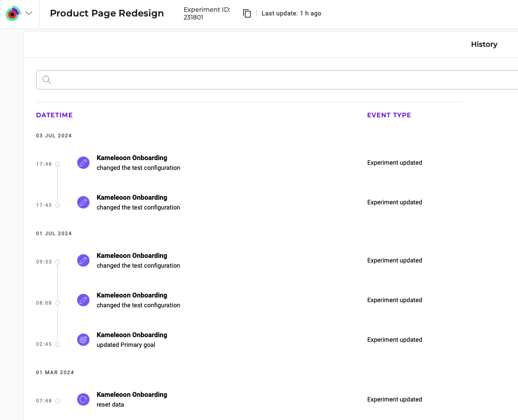Copy the experiment ID with the copy icon
Screen dimensions: 518x420
click(x=247, y=13)
